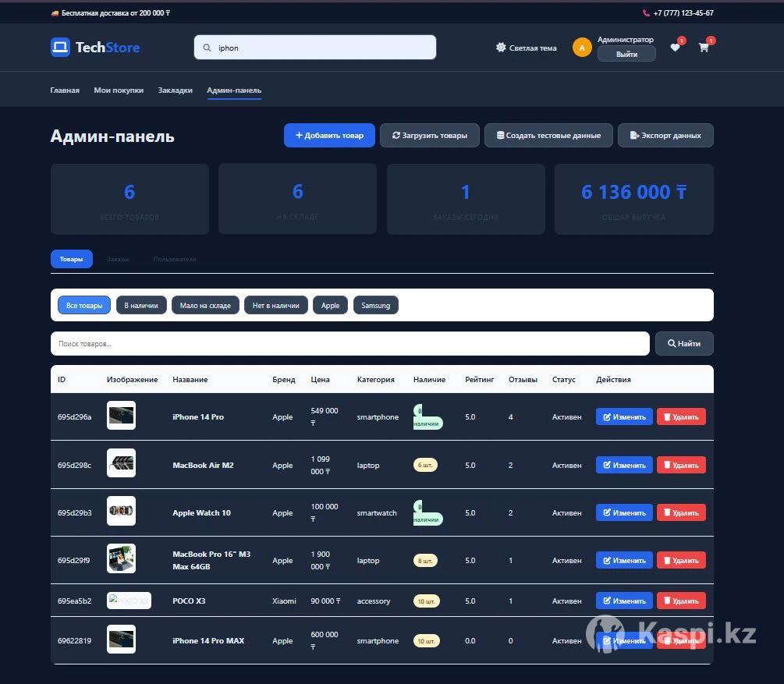Edit the iPhone 14 Pro row
Image resolution: width=784 pixels, height=684 pixels.
click(623, 417)
